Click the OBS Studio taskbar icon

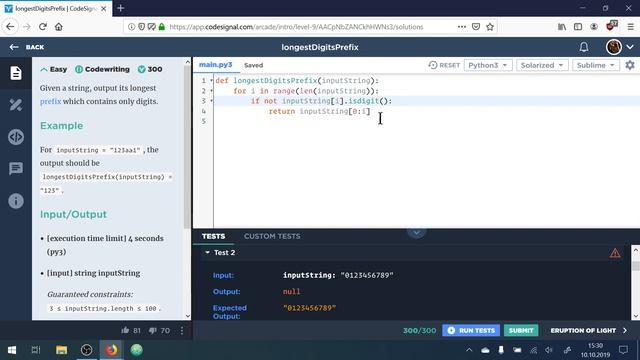[x=87, y=350]
